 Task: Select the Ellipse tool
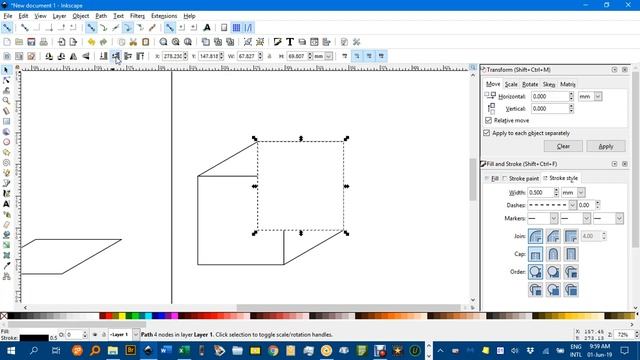click(6, 142)
